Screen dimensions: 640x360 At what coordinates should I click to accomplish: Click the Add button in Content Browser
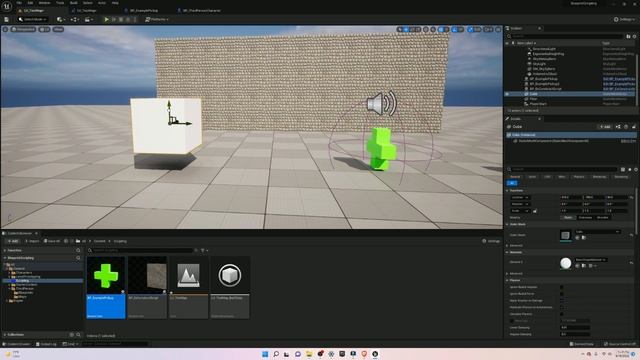point(13,241)
